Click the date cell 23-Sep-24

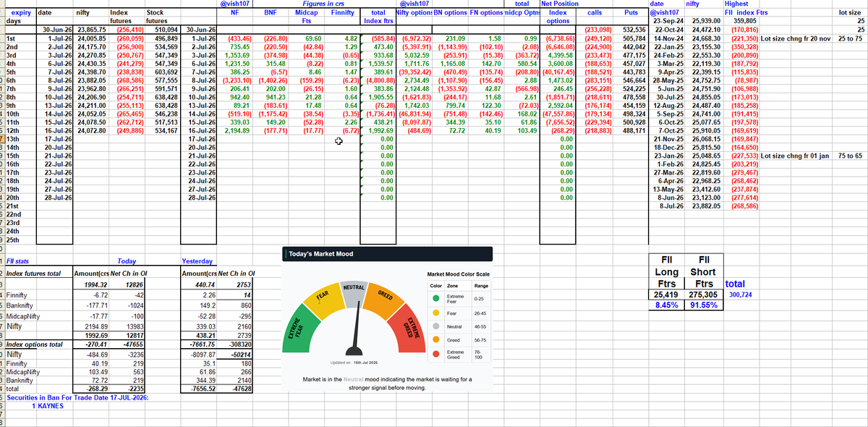[669, 21]
